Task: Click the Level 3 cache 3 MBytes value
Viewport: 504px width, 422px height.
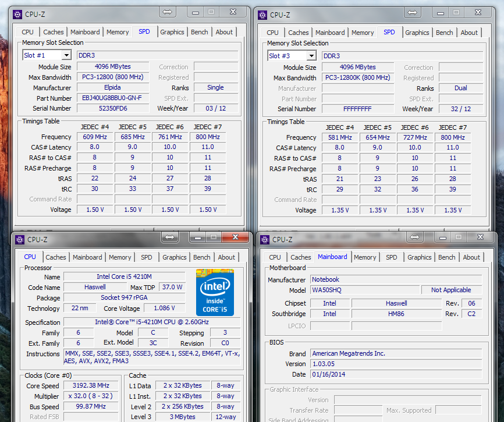Action: [x=183, y=417]
